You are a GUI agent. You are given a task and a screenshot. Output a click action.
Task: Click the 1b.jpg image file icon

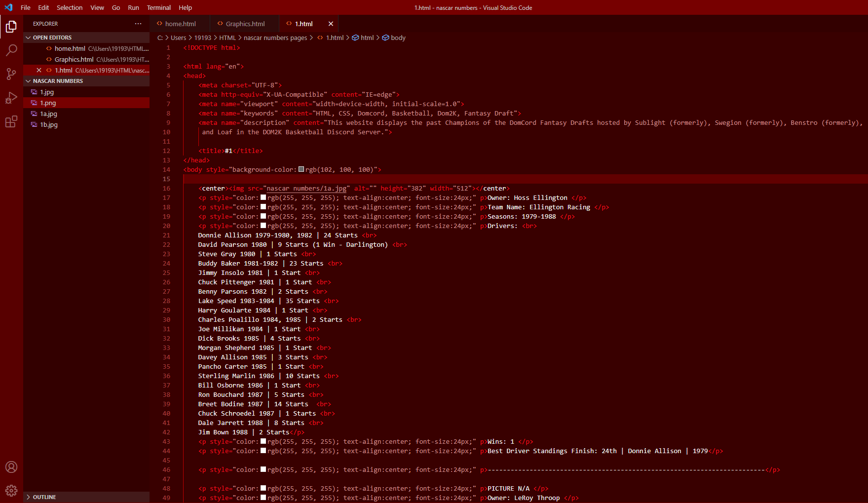34,124
